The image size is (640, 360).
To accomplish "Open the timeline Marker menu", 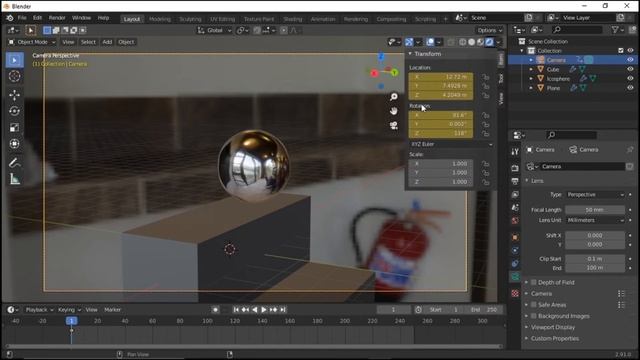I will (x=112, y=310).
